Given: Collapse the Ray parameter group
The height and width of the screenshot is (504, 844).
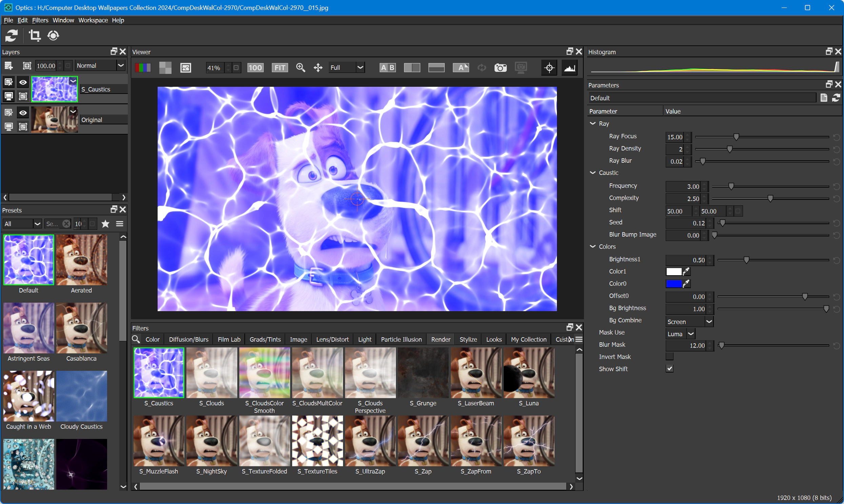Looking at the screenshot, I should coord(593,124).
